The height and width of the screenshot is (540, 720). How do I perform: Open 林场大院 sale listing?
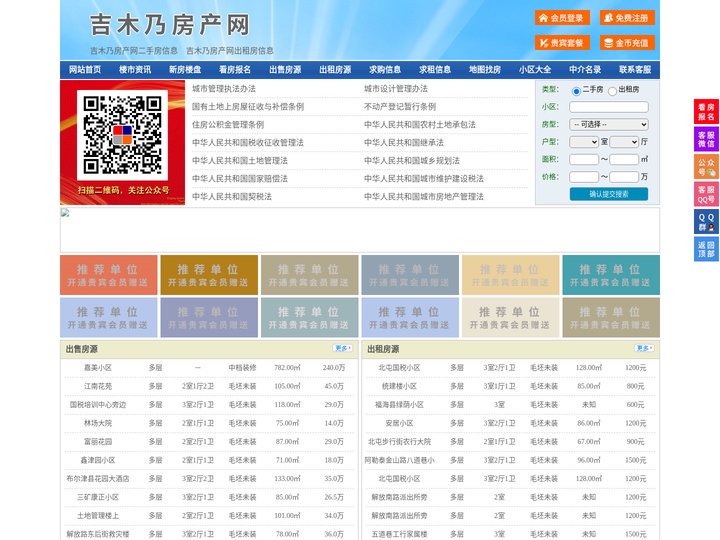click(x=98, y=423)
